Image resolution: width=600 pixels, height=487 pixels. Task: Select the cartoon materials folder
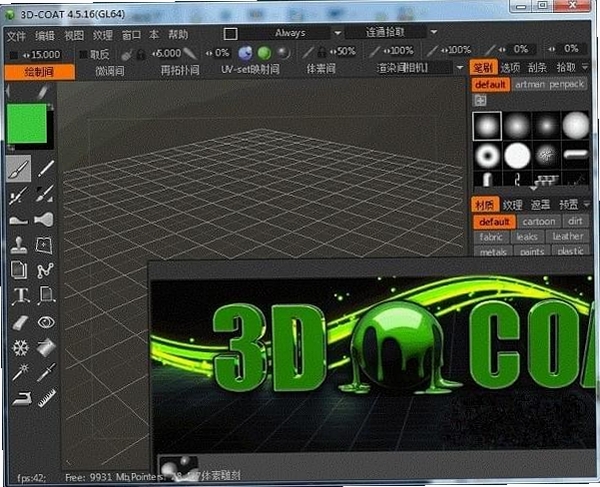point(539,222)
